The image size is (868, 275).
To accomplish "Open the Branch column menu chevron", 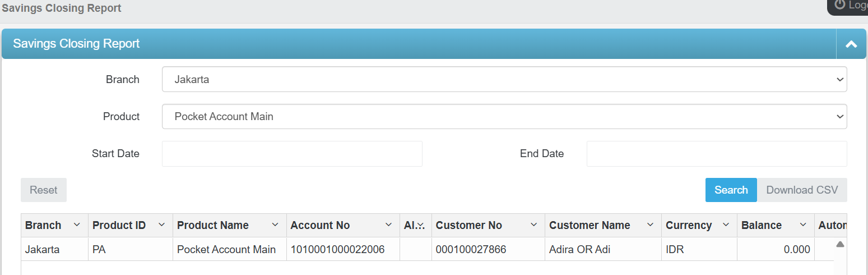I will 77,225.
